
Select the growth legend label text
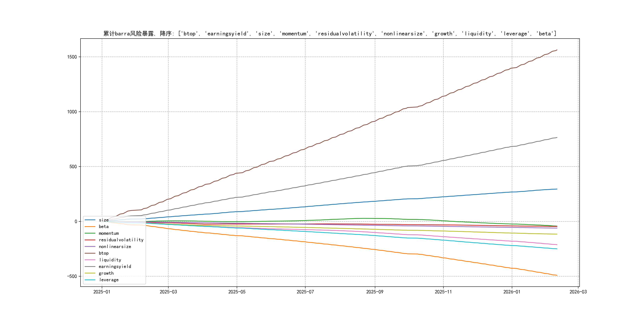(x=106, y=273)
